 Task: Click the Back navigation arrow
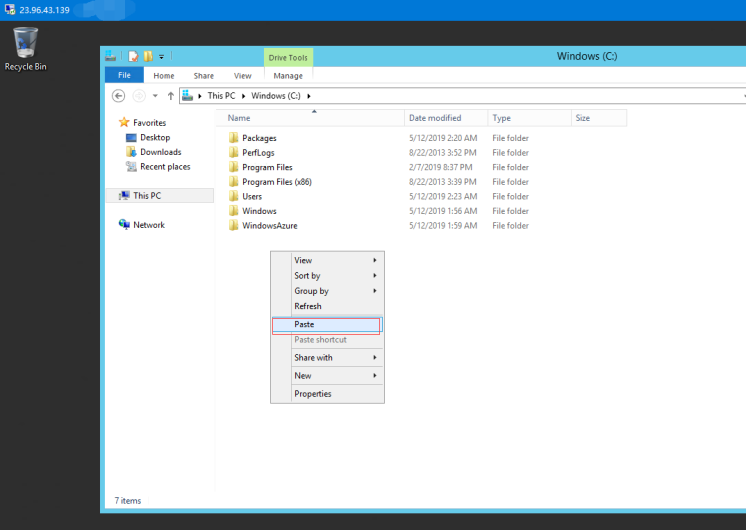click(118, 96)
